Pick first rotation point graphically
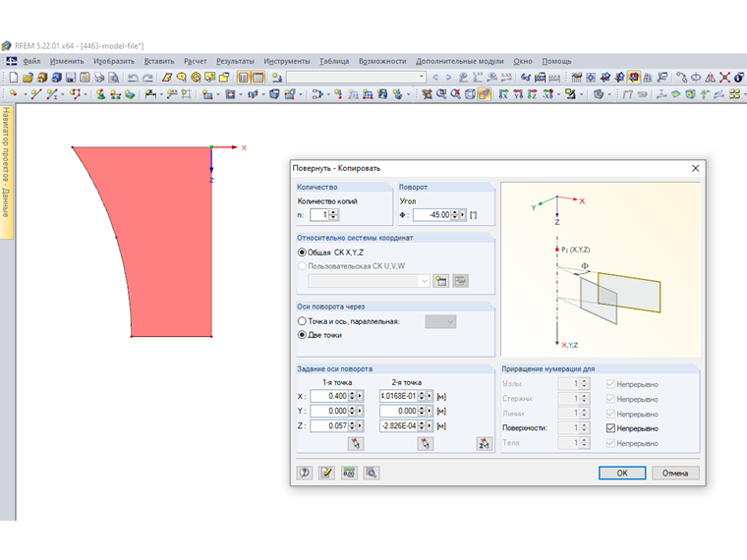The height and width of the screenshot is (560, 747). pyautogui.click(x=356, y=444)
